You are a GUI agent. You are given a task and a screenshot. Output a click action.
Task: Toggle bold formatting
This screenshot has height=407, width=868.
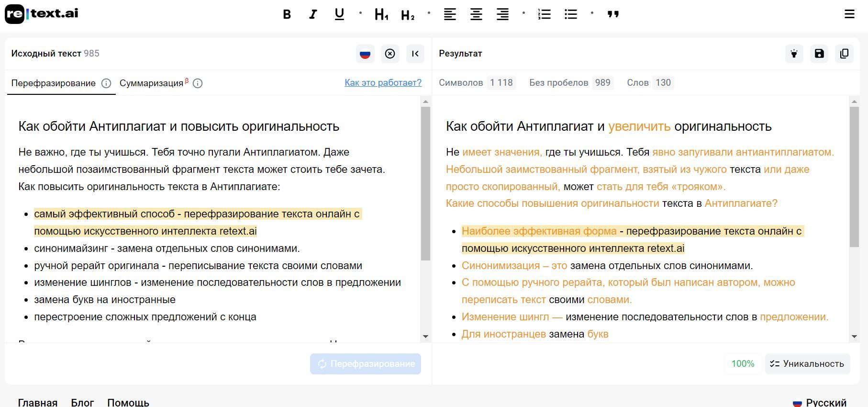[287, 14]
